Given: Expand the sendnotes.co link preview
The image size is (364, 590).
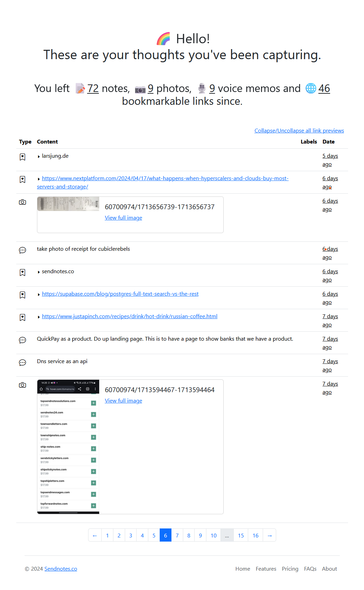Looking at the screenshot, I should tap(39, 272).
